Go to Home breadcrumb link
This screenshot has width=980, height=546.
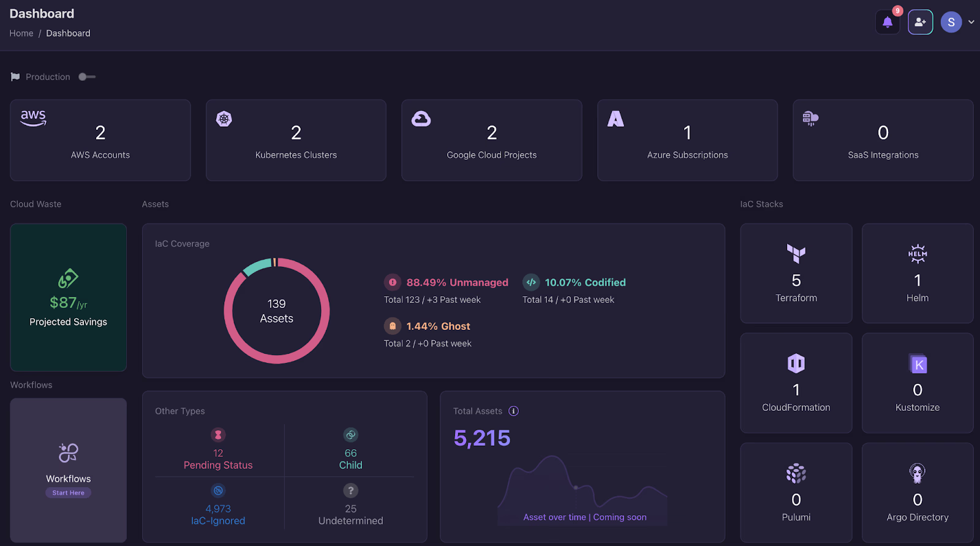[21, 33]
